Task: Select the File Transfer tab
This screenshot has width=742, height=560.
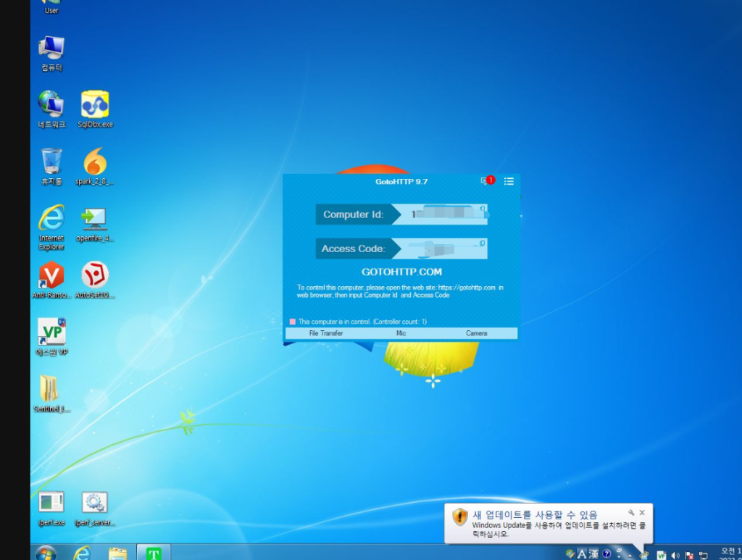Action: [326, 333]
